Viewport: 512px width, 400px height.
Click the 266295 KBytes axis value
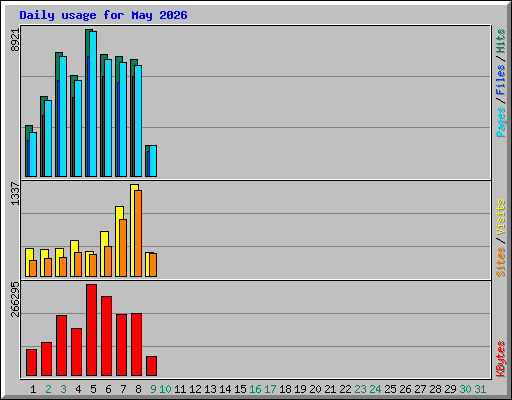[x=15, y=299]
